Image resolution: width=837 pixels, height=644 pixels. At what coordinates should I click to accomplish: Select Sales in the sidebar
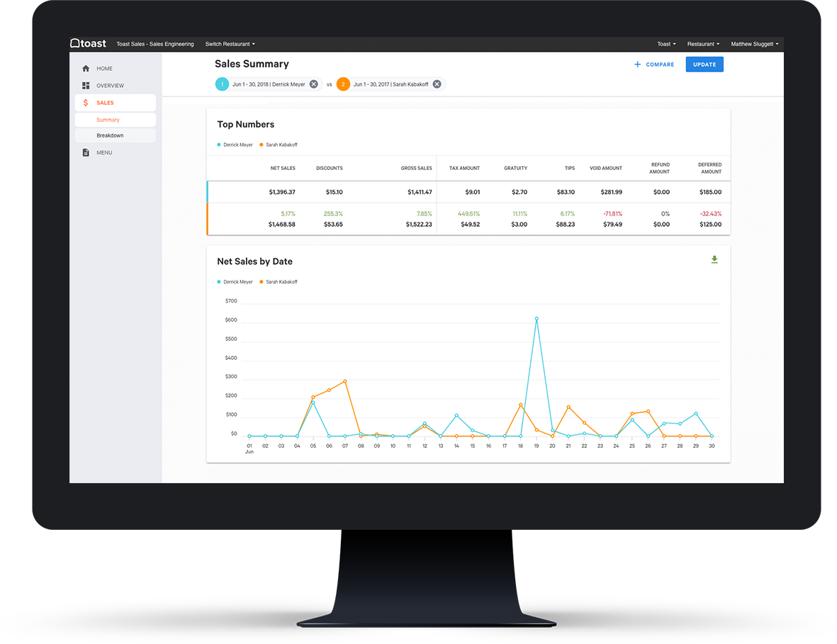click(x=116, y=103)
